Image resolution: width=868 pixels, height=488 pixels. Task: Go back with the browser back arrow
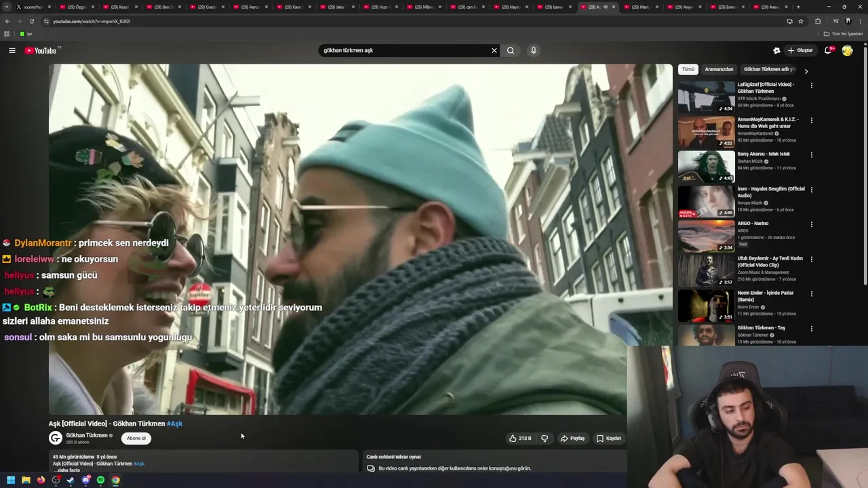coord(7,21)
